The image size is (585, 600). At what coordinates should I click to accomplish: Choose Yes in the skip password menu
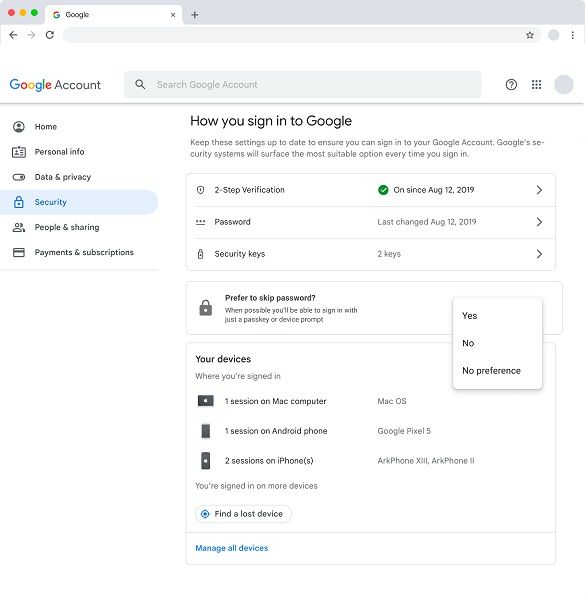coord(497,316)
